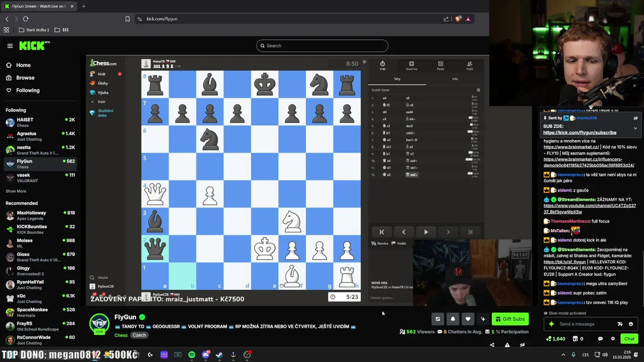Toggle the hide chat eye icon
644x362 pixels.
pos(522,345)
